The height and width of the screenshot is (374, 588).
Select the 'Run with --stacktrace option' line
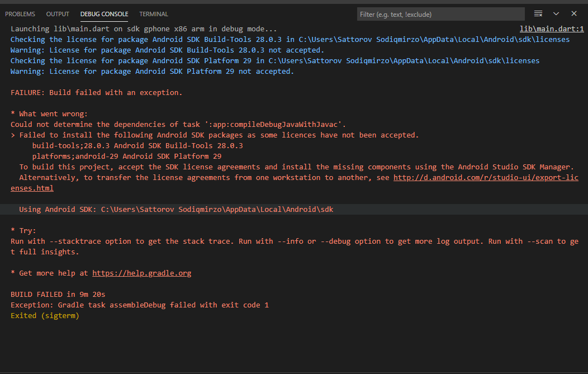click(295, 247)
